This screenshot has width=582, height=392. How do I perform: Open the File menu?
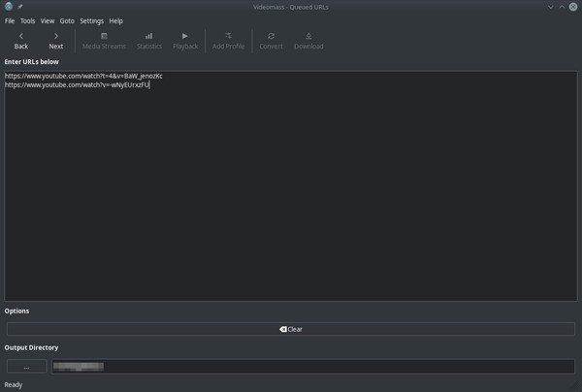pos(10,20)
